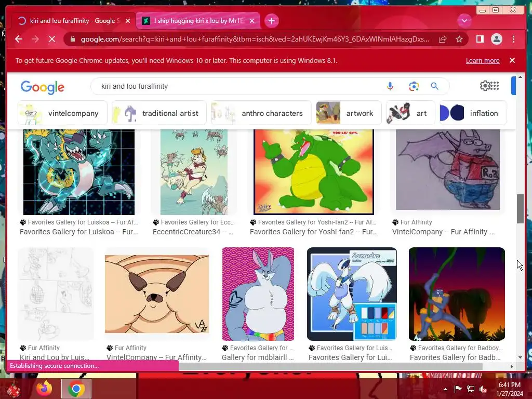Screen dimensions: 532x399
Task: Open EccentricCreature34 result title
Action: (x=193, y=232)
